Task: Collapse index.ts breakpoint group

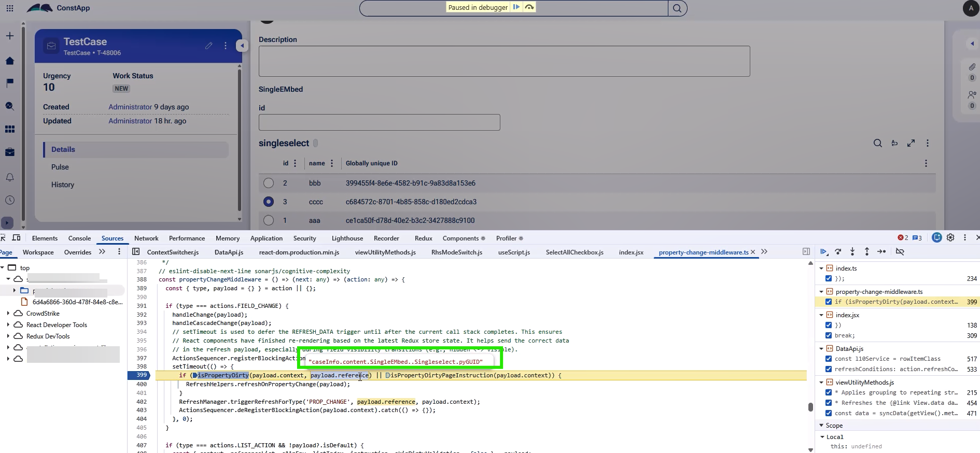Action: coord(821,268)
